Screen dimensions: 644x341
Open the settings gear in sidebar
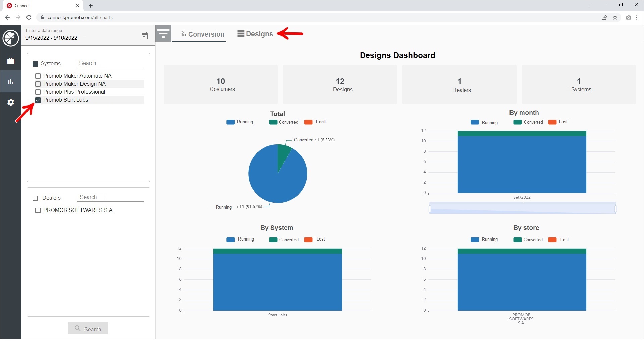pyautogui.click(x=11, y=102)
